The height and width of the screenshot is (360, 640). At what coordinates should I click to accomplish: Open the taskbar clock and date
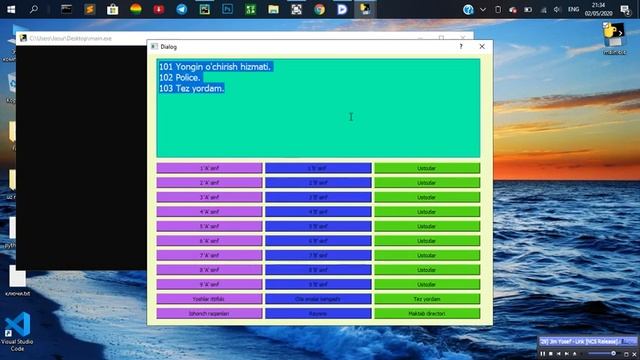pos(598,9)
